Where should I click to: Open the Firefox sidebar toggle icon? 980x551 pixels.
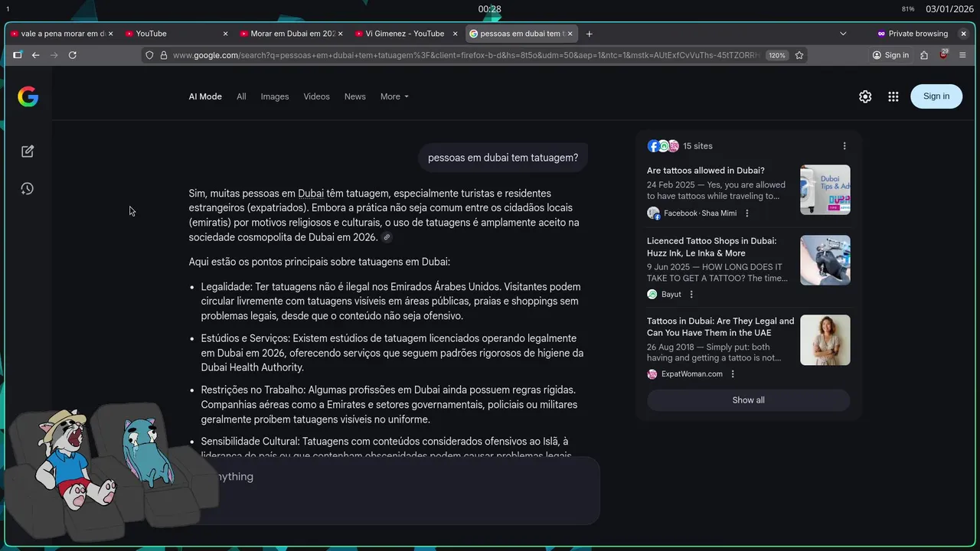click(x=18, y=55)
